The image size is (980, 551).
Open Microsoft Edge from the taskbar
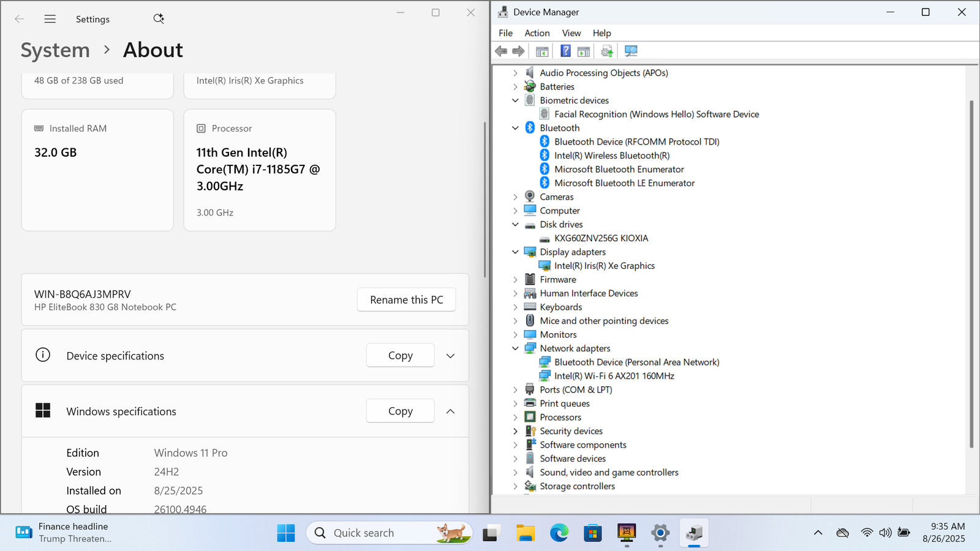coord(559,533)
